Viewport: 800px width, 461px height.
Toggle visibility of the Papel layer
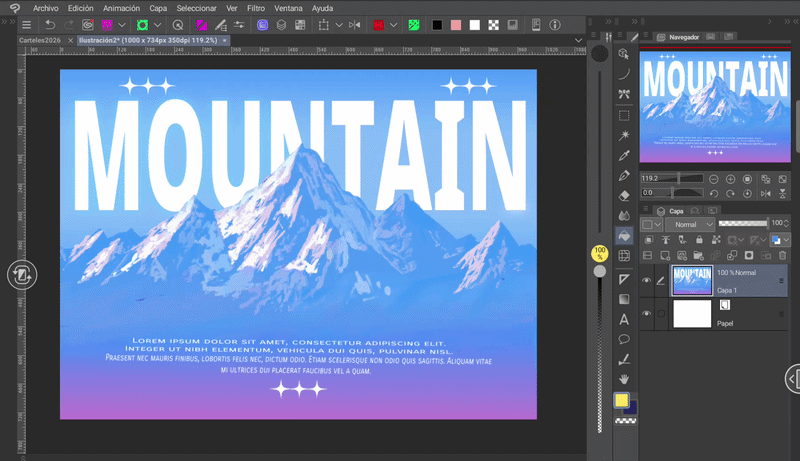[x=646, y=314]
